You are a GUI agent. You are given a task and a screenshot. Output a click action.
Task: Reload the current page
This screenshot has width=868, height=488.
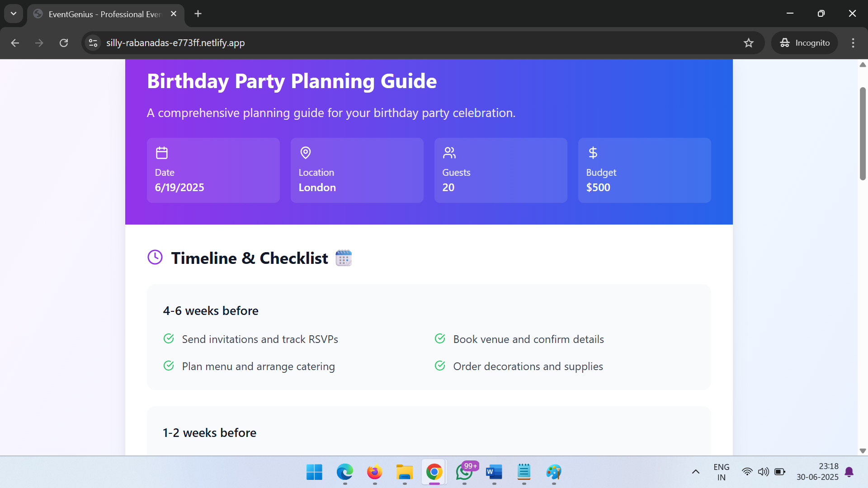coord(64,43)
